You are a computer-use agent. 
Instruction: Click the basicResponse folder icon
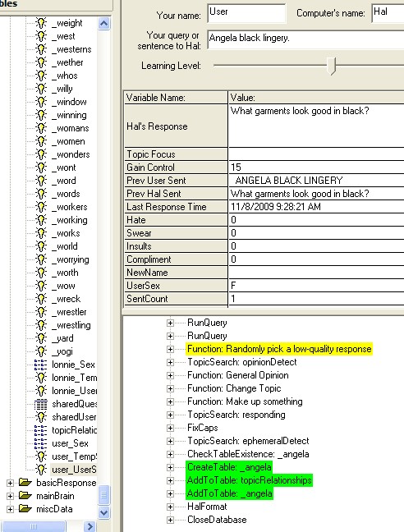pos(25,483)
